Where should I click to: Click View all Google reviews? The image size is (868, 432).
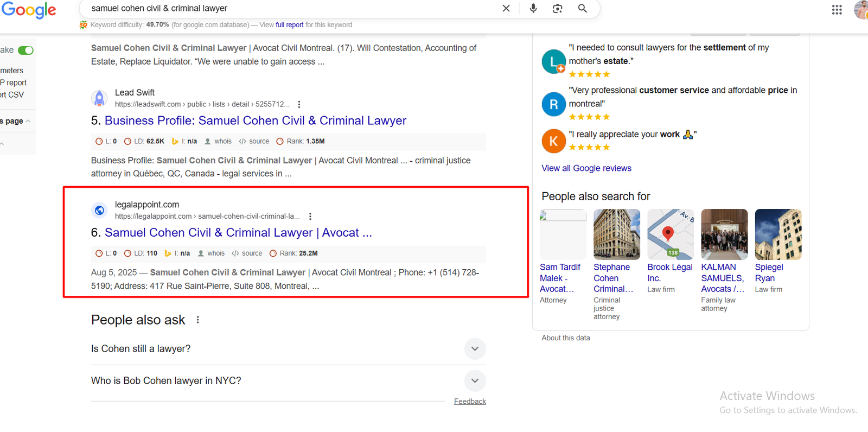point(586,168)
